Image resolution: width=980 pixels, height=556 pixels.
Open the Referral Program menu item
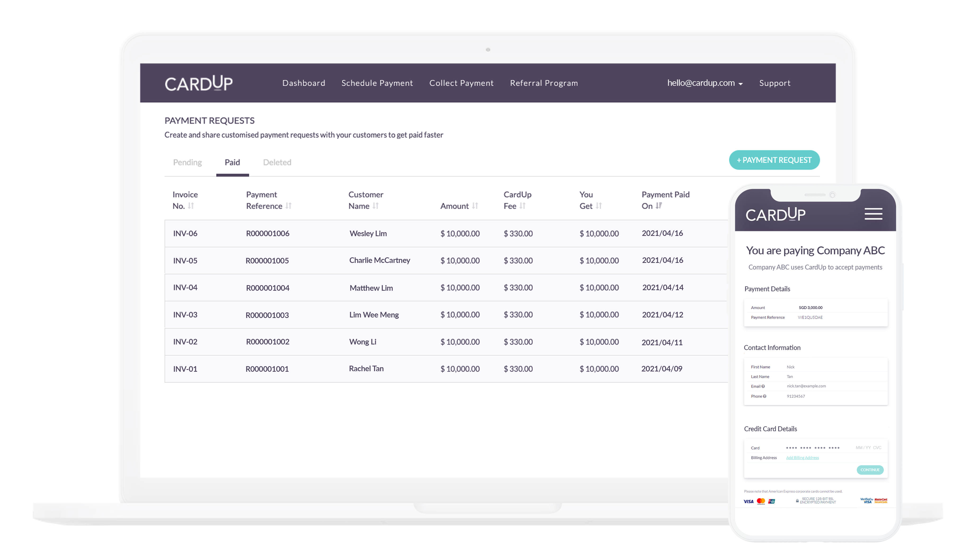(544, 83)
